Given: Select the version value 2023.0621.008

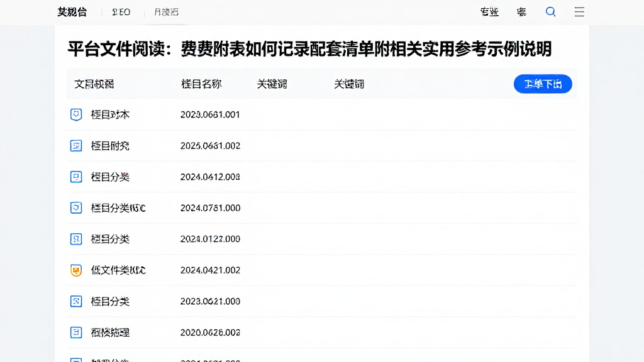Looking at the screenshot, I should (x=210, y=301).
